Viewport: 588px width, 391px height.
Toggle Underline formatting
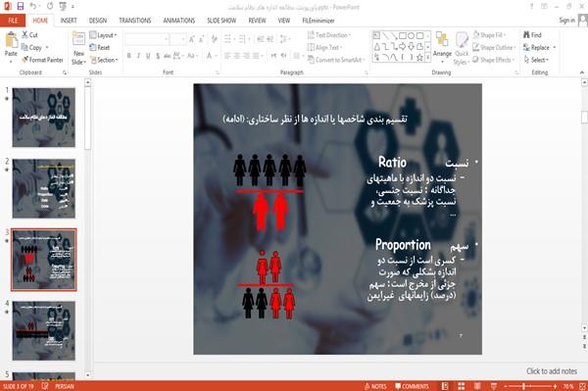(x=148, y=56)
